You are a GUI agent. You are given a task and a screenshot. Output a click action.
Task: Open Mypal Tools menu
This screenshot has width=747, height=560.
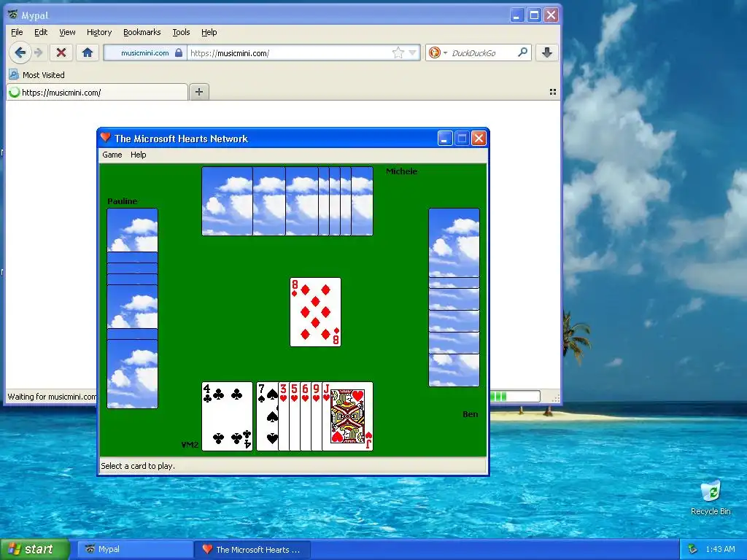(181, 32)
